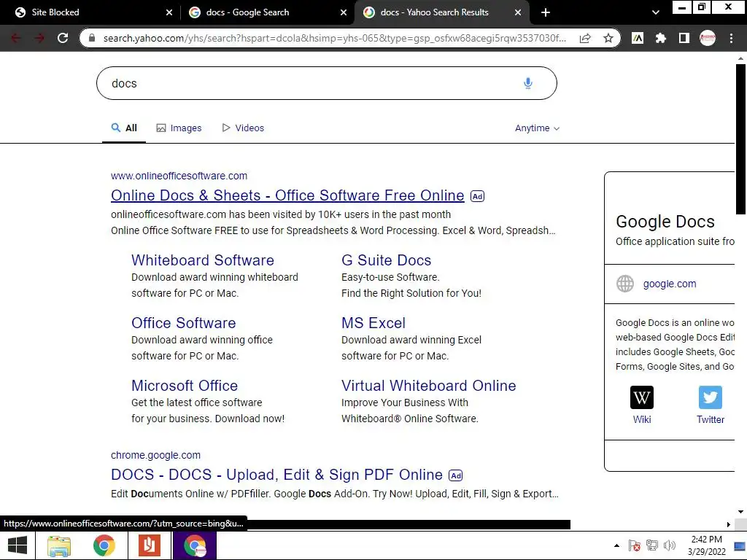This screenshot has height=560, width=747.
Task: Click the share page icon in address bar
Action: pos(585,38)
